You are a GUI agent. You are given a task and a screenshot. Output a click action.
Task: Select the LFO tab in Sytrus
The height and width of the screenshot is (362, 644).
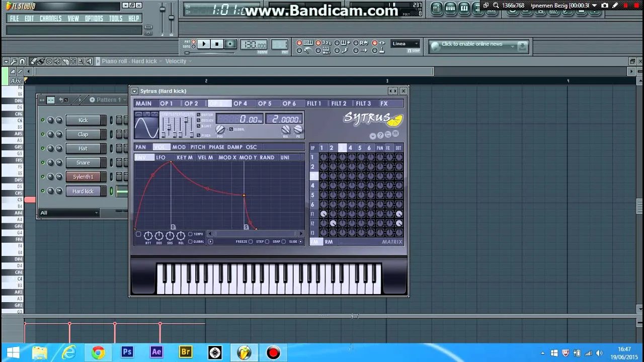[160, 157]
